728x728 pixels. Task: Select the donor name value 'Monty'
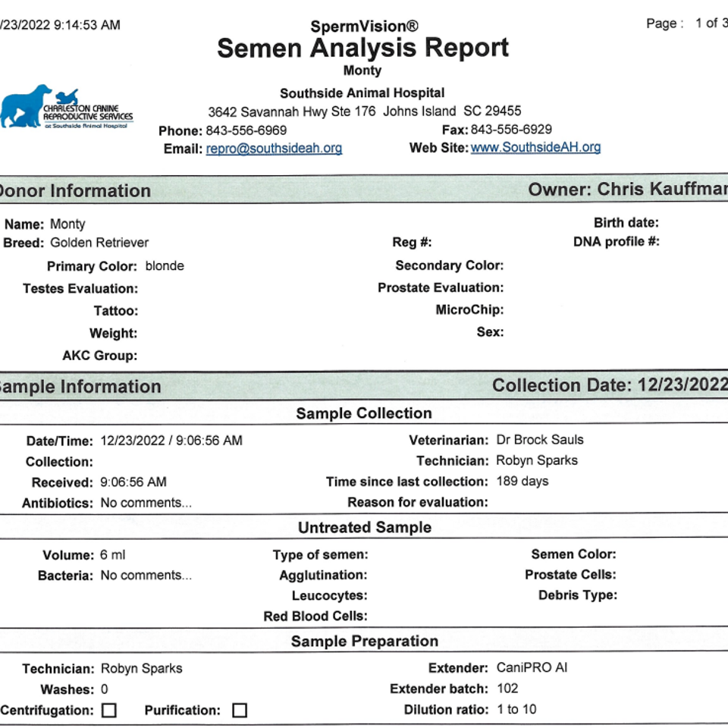click(67, 224)
